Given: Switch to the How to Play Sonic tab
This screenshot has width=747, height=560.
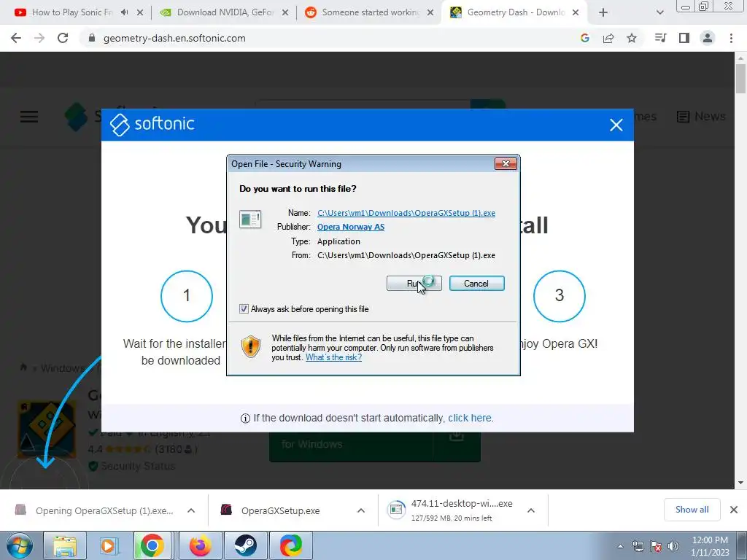Looking at the screenshot, I should click(71, 12).
